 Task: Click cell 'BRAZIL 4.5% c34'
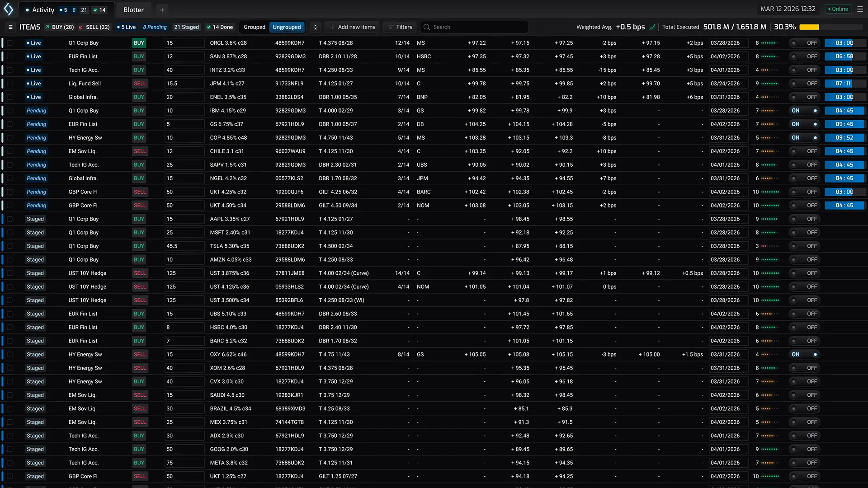pos(230,409)
